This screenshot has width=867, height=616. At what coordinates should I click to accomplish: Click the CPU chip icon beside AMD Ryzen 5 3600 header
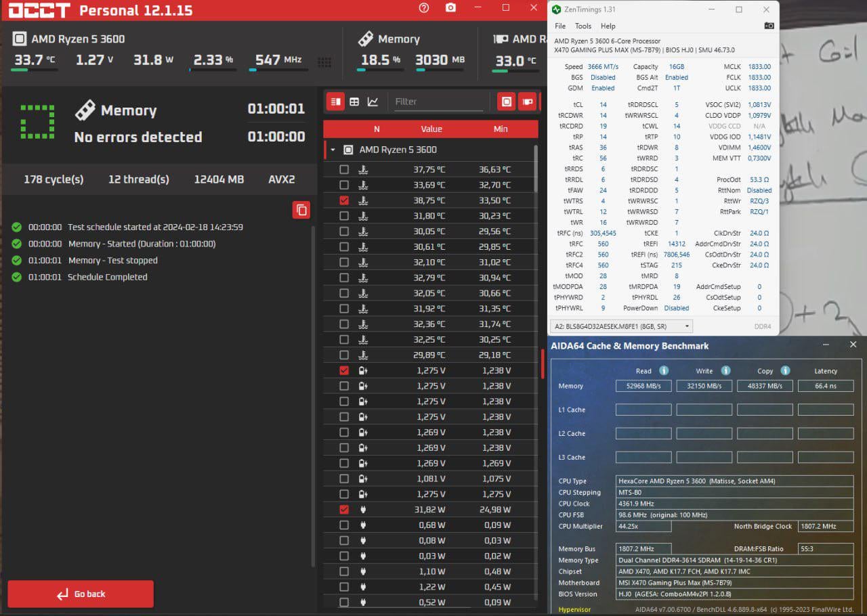tap(20, 39)
